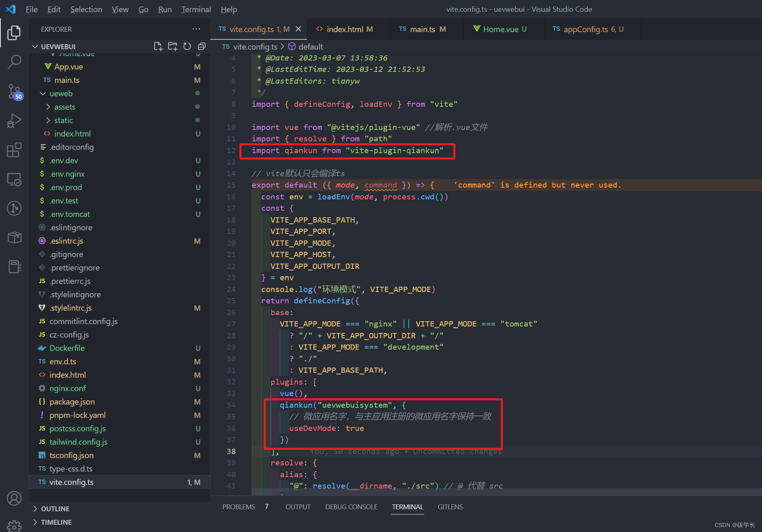
Task: Show the GITLENS panel tab
Action: 450,507
